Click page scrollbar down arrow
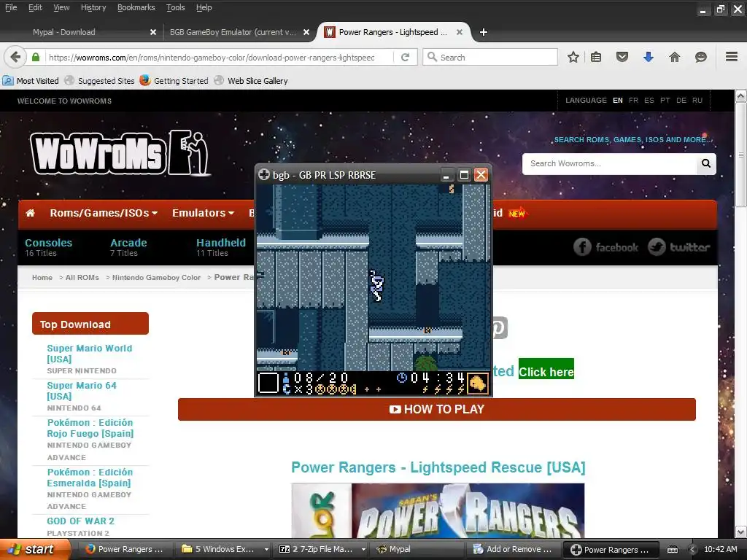The height and width of the screenshot is (560, 747). [740, 532]
